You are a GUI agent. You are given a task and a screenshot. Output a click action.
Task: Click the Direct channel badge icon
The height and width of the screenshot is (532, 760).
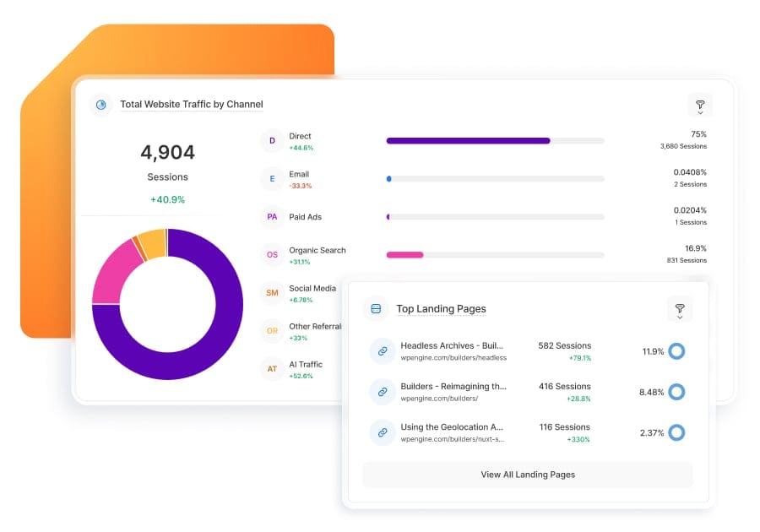tap(271, 140)
